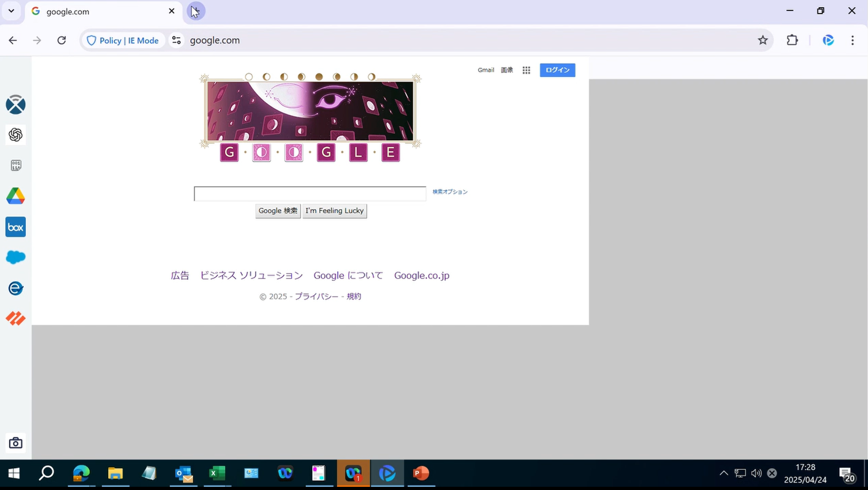Click the I'm Feeling Lucky button
The width and height of the screenshot is (868, 490).
(x=335, y=211)
